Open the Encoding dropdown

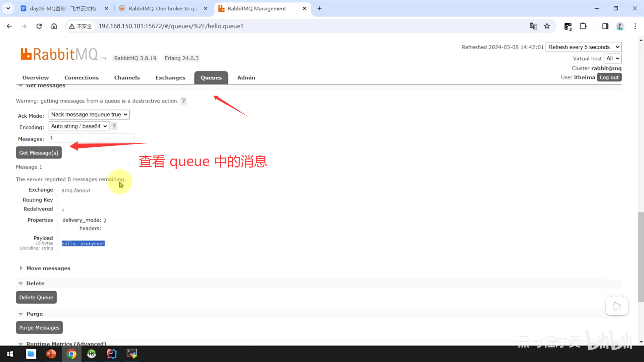79,126
